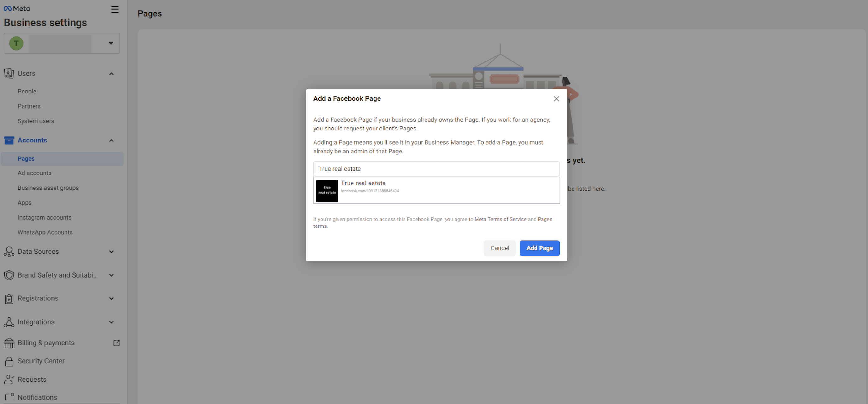Open Billing & payments
The image size is (868, 404).
coord(46,343)
